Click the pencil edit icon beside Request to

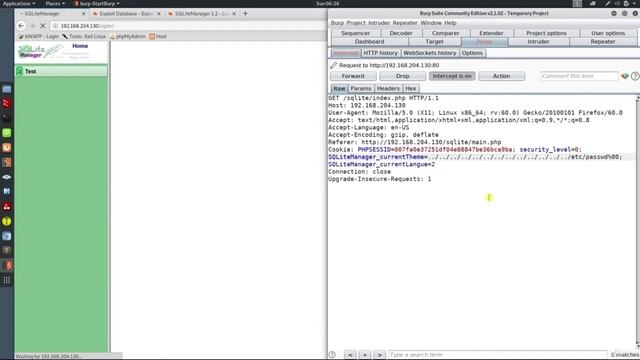point(333,65)
